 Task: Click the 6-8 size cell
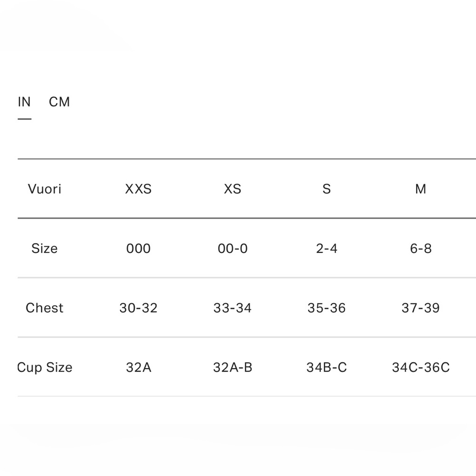pyautogui.click(x=421, y=248)
